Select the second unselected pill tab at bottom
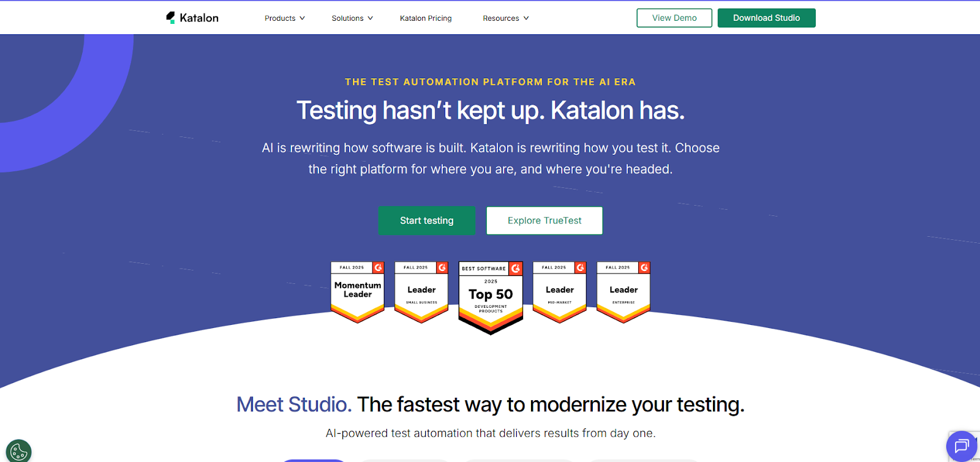 tap(404, 460)
